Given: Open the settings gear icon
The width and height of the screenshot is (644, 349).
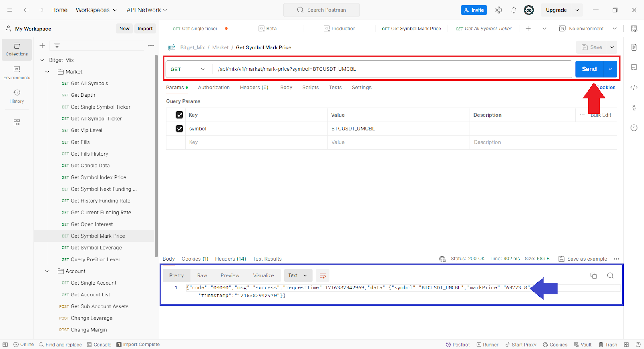Looking at the screenshot, I should [x=499, y=10].
